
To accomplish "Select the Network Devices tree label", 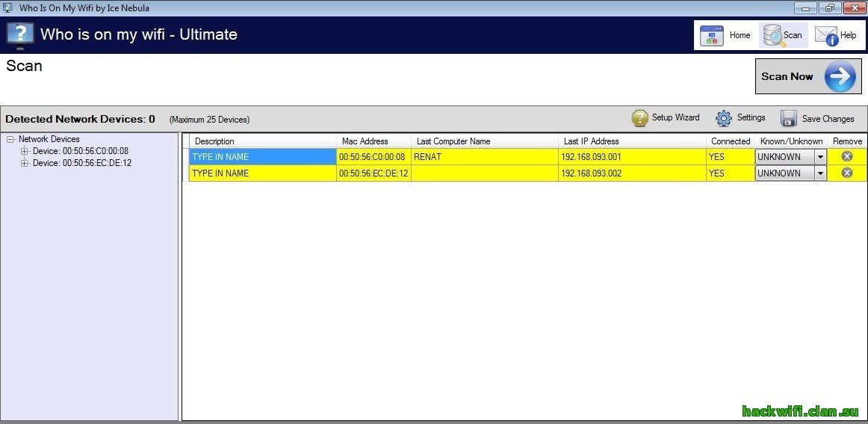I will (49, 139).
